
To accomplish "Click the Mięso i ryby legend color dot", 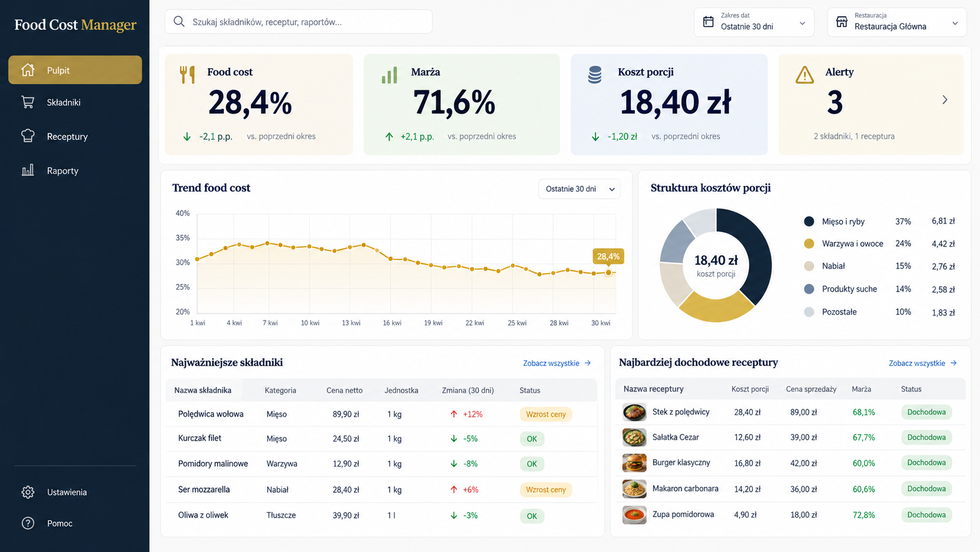I will (x=809, y=221).
